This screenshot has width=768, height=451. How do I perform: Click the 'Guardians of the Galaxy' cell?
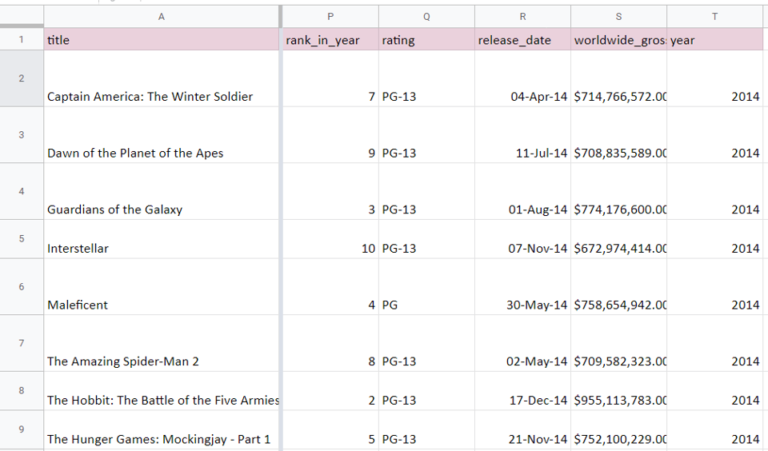[x=162, y=209]
